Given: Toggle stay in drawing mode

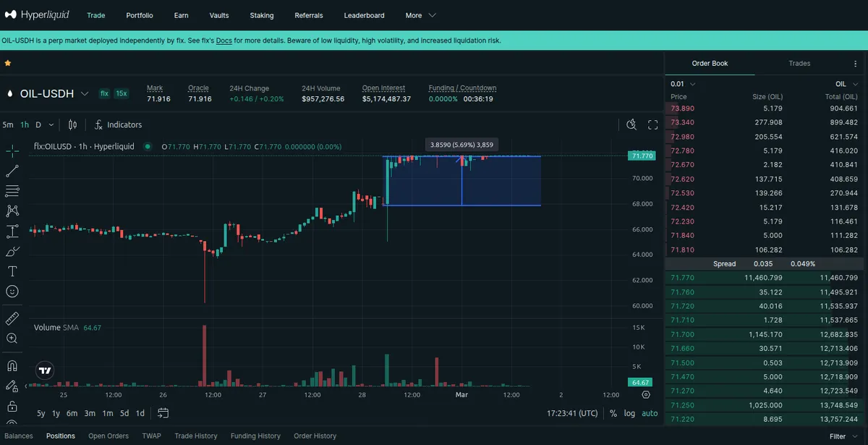Looking at the screenshot, I should 12,386.
